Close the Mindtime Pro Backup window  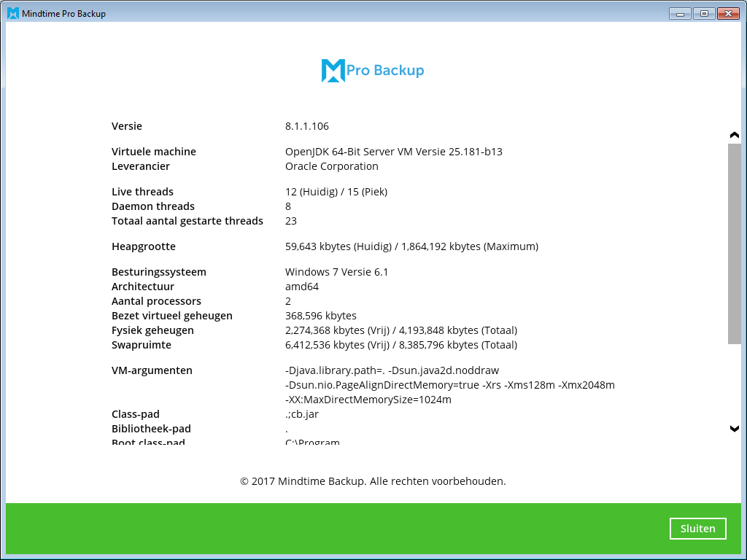pyautogui.click(x=728, y=14)
